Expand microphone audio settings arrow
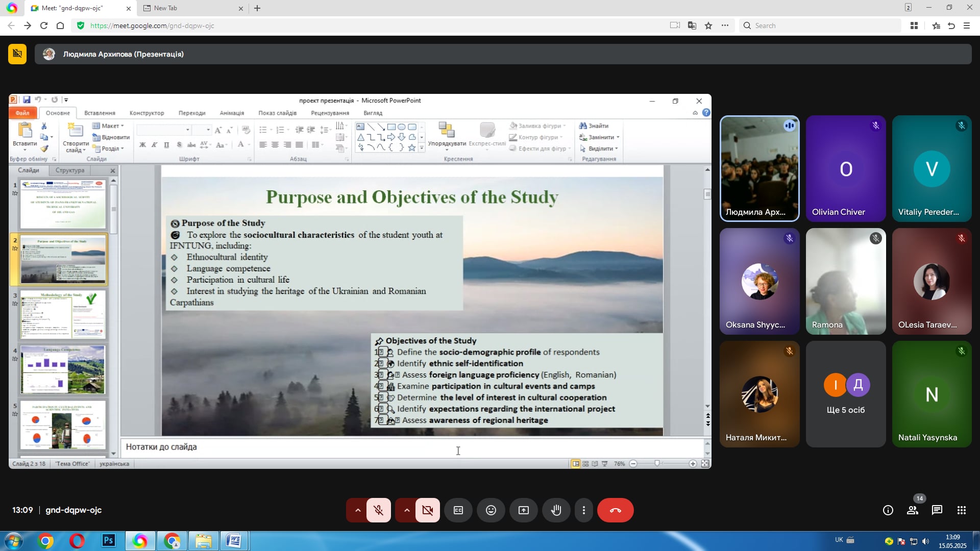The image size is (980, 551). pos(358,510)
